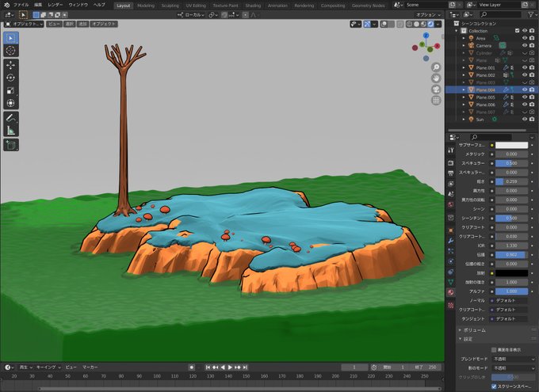Select the Select Box tool
This screenshot has height=392, width=539.
click(10, 38)
